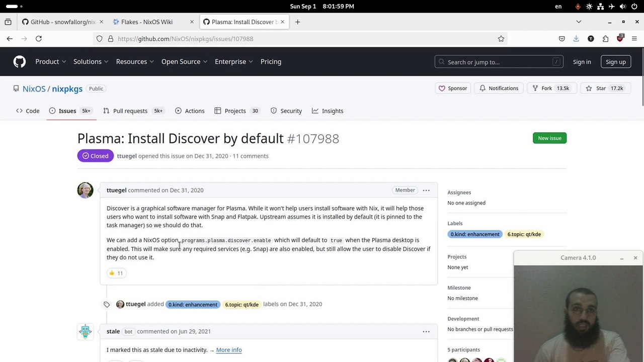
Task: Bookmark this page with star icon
Action: [501, 39]
